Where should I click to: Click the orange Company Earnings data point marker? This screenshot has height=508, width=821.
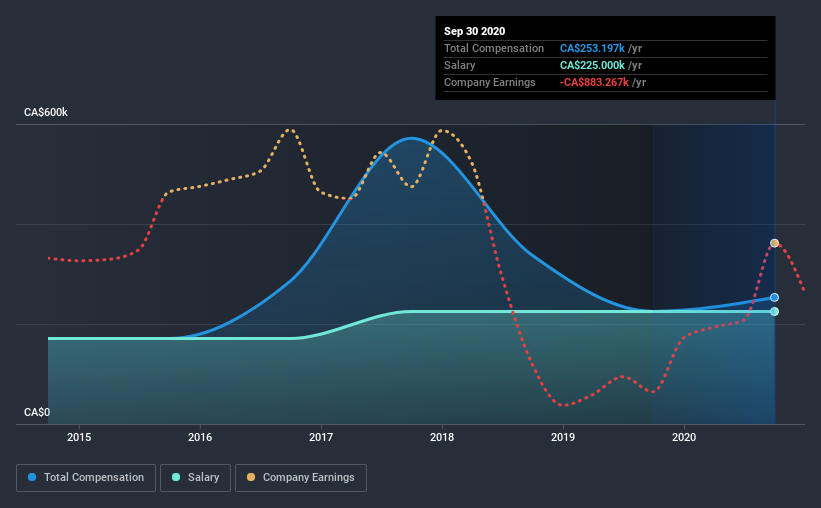coord(774,243)
